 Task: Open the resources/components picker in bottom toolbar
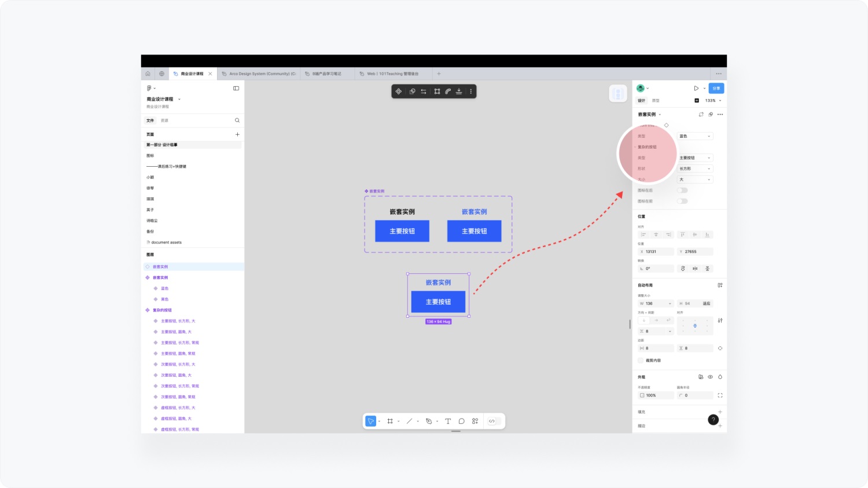[474, 421]
